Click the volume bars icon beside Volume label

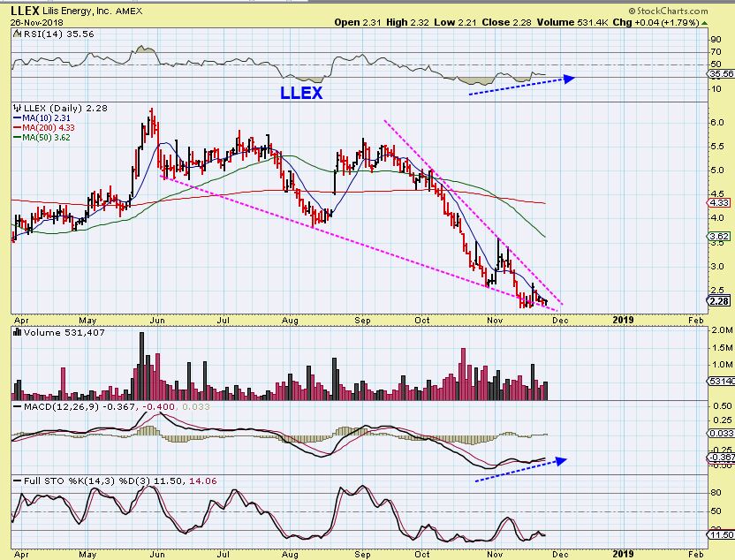coord(18,332)
